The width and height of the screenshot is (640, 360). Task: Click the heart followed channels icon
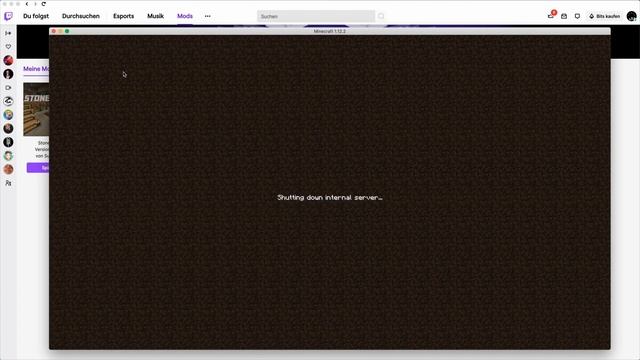(8, 47)
